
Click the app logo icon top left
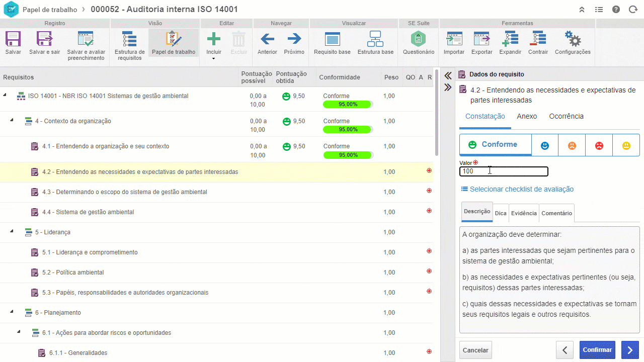point(11,9)
